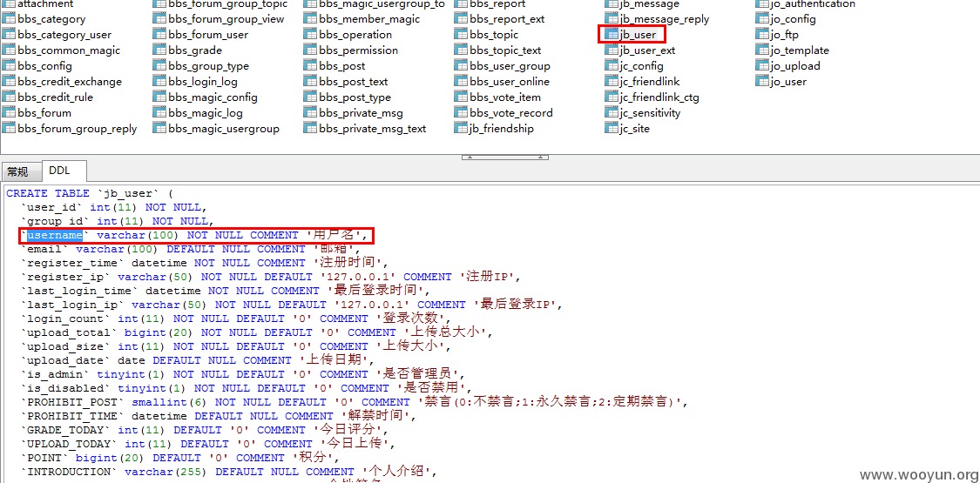Image resolution: width=980 pixels, height=483 pixels.
Task: Click table icon beside bbs_category
Action: click(9, 19)
